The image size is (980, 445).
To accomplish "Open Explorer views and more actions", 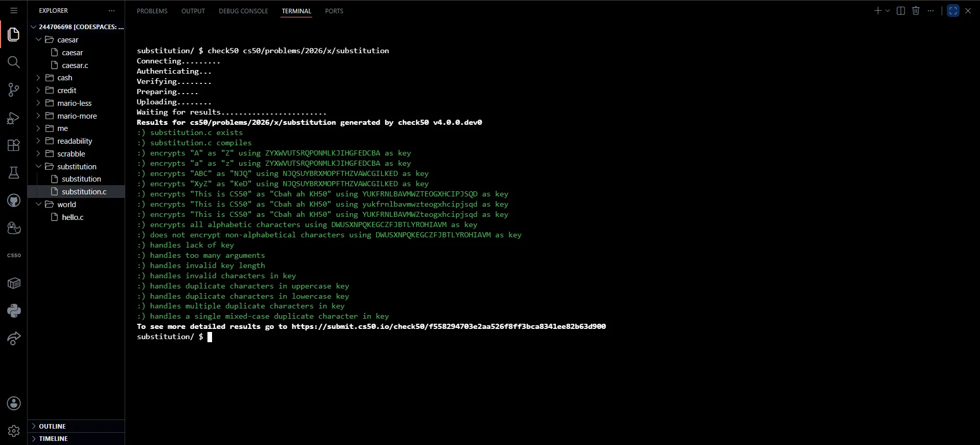I will [112, 10].
